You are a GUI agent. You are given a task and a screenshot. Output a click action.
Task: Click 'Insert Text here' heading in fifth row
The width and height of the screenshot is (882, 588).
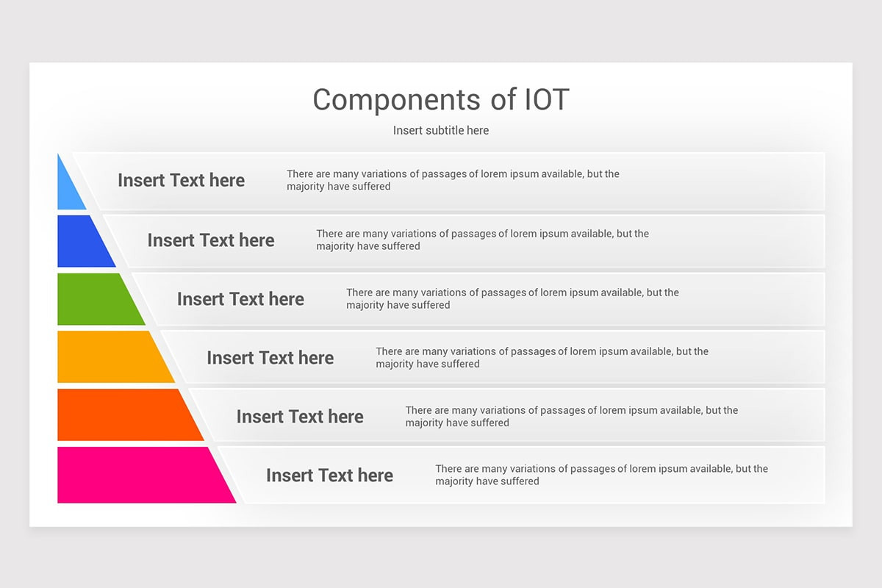pos(300,417)
